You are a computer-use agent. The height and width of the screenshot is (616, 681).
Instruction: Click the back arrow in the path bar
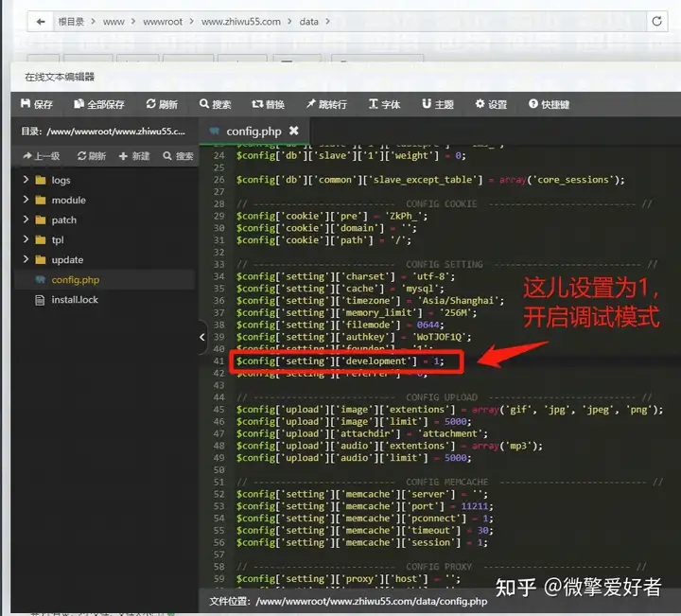coord(41,22)
